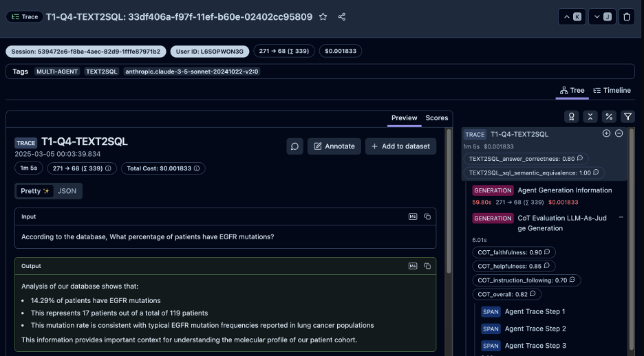This screenshot has width=644, height=356.
Task: Toggle markdown rendering for Input
Action: click(x=413, y=216)
